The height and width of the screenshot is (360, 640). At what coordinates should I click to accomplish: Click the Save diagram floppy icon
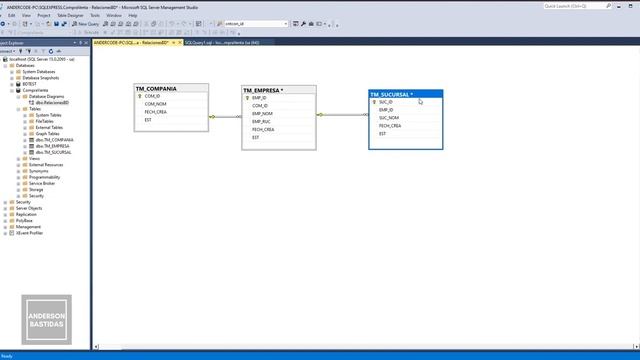coord(57,24)
